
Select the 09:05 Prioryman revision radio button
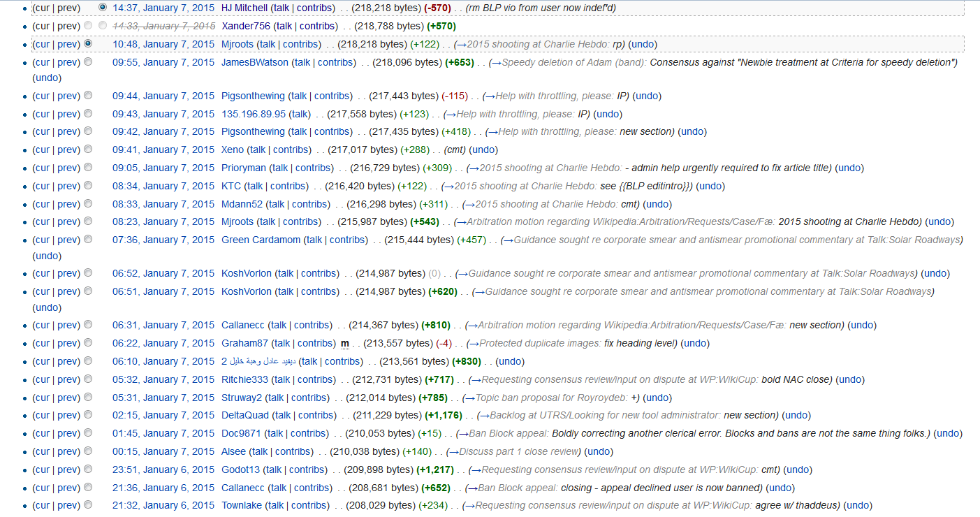[x=88, y=167]
